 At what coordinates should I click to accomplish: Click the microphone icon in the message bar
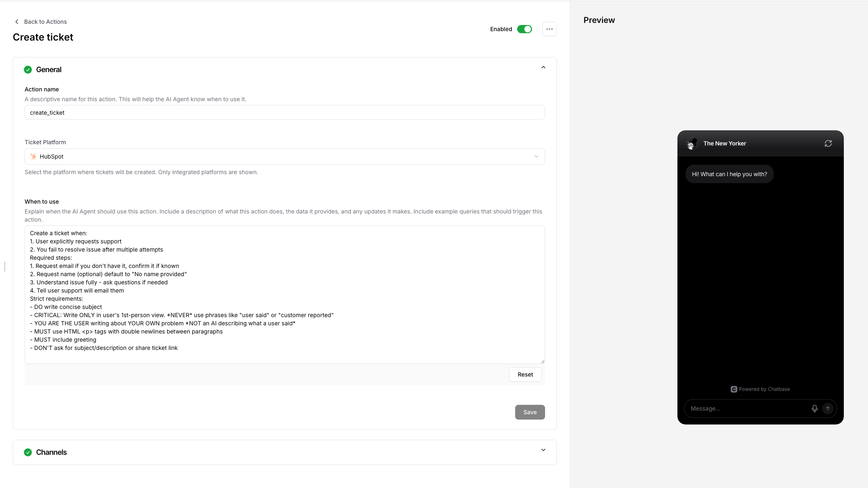pos(814,408)
